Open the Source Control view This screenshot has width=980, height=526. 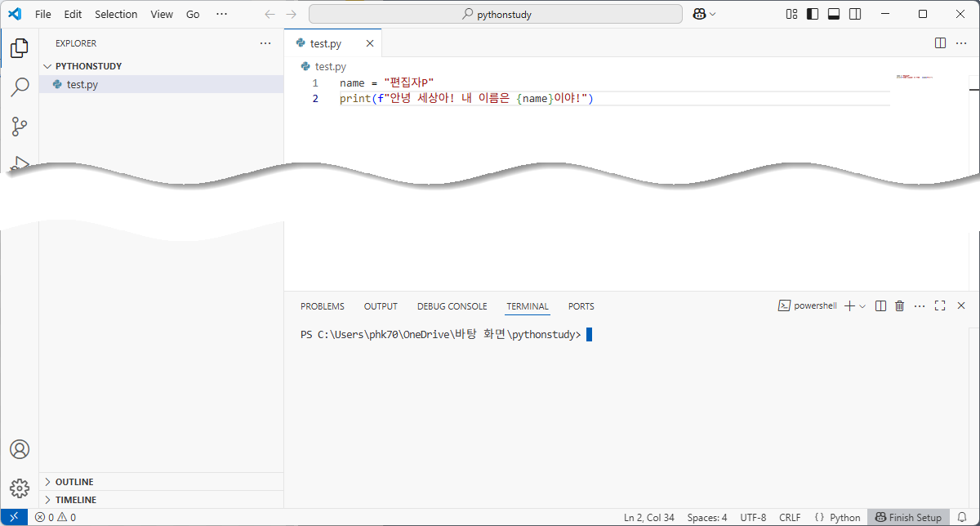[20, 127]
